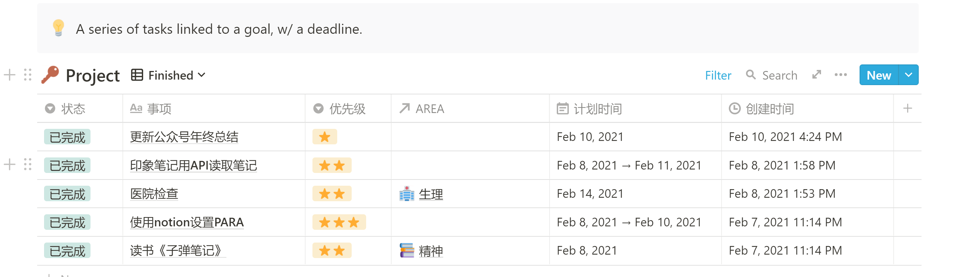This screenshot has height=277, width=980.
Task: Open the 计划时间 column header menu
Action: tap(597, 109)
